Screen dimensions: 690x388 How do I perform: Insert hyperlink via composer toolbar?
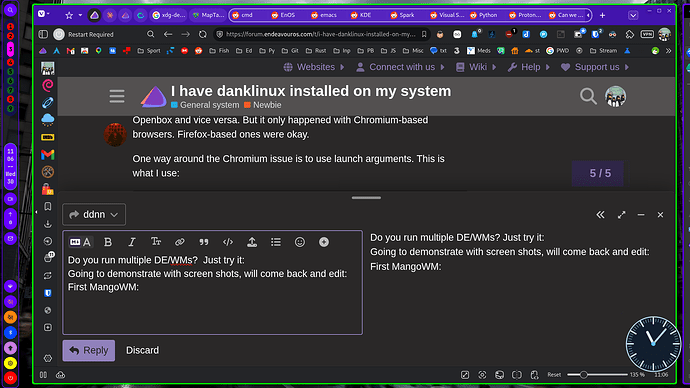(180, 242)
